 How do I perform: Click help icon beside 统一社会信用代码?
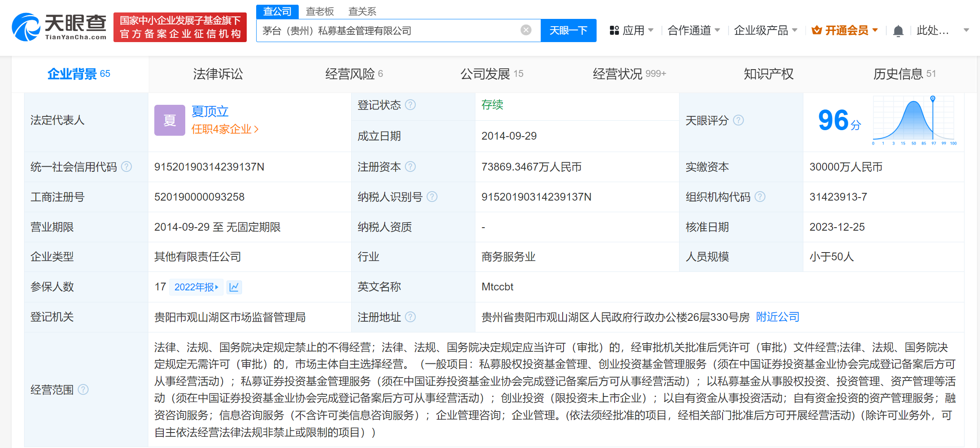(x=126, y=167)
